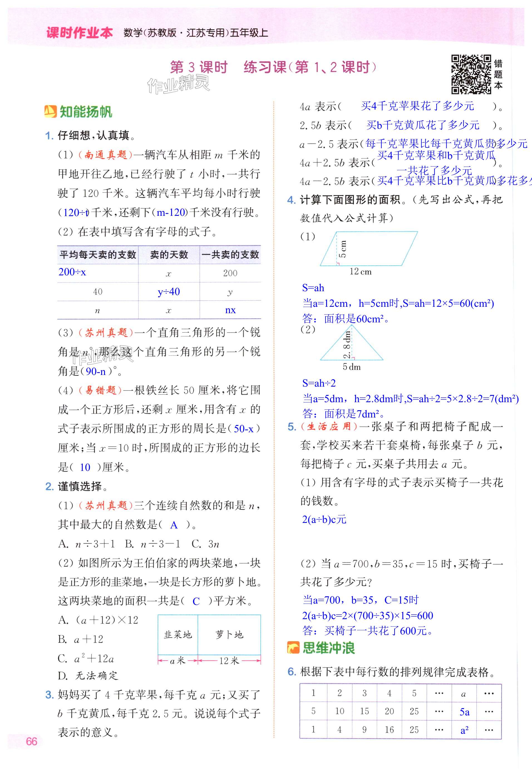Click the QR code beside 错题本

click(x=471, y=75)
